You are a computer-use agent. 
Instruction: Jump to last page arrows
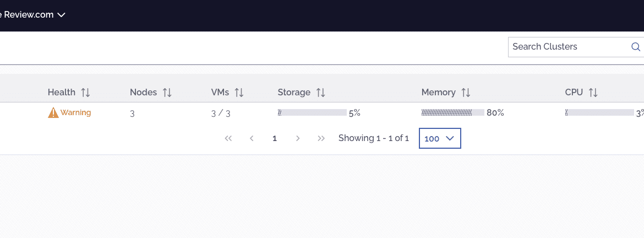coord(321,138)
